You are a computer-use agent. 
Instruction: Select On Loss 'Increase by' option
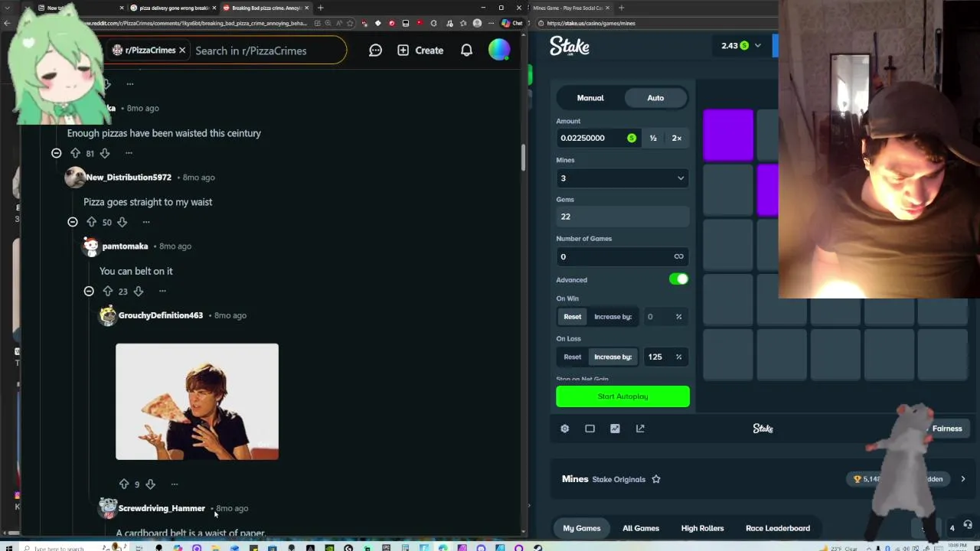tap(613, 357)
